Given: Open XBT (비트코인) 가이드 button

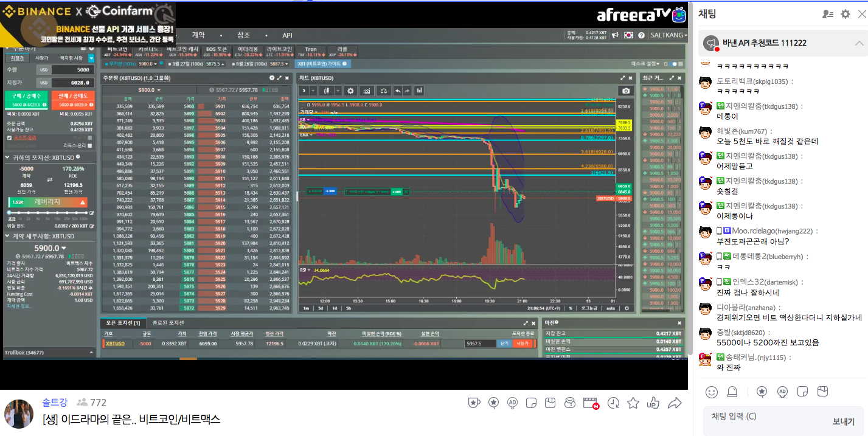Looking at the screenshot, I should click(323, 63).
